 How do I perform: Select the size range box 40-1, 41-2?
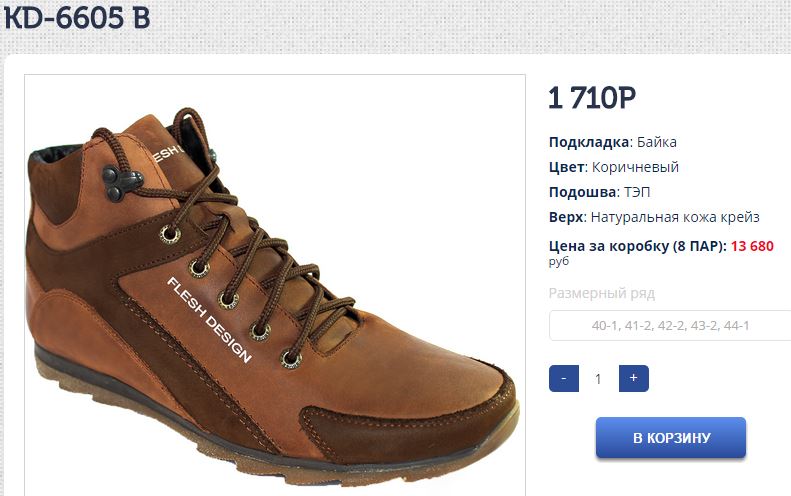[x=670, y=326]
